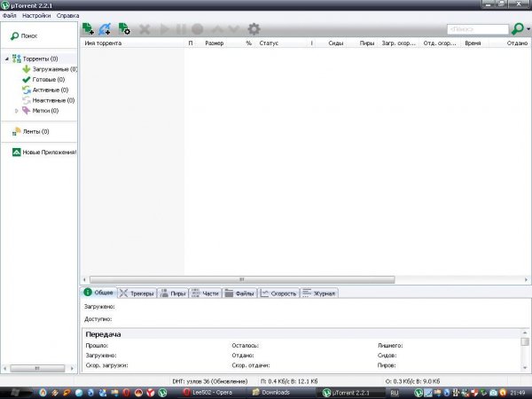The height and width of the screenshot is (399, 532).
Task: Switch to the Файлы tab
Action: pos(239,293)
